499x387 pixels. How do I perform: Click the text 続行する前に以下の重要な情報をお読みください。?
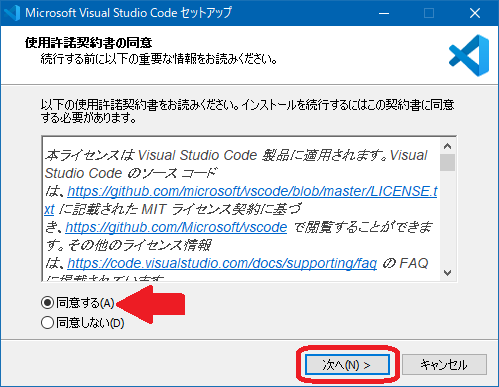pyautogui.click(x=159, y=59)
